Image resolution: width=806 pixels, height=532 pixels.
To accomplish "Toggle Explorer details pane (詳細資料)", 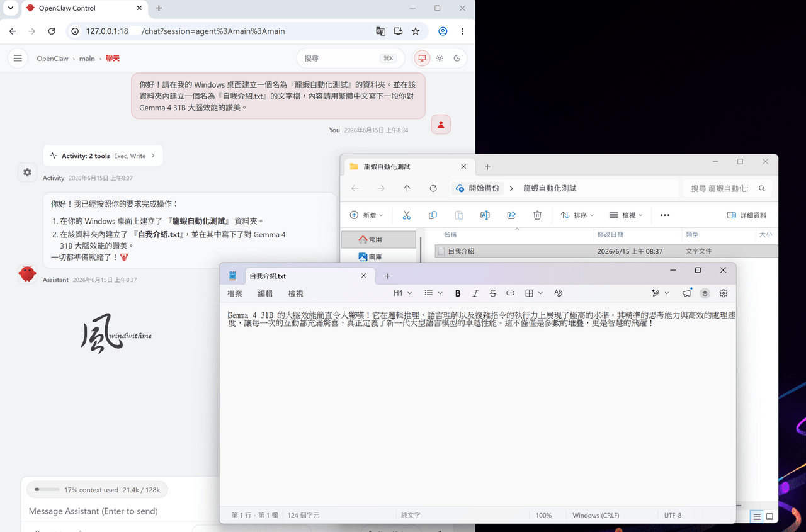I will tap(747, 215).
